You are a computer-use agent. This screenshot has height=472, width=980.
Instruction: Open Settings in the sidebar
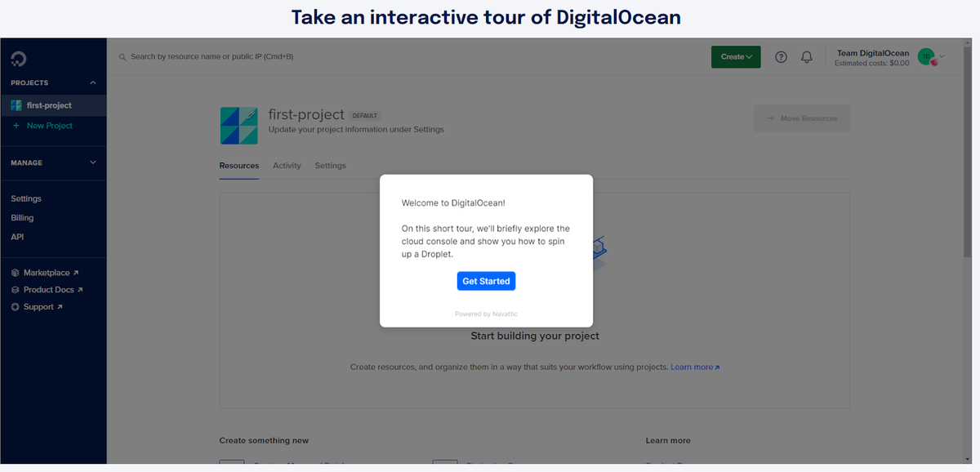26,198
